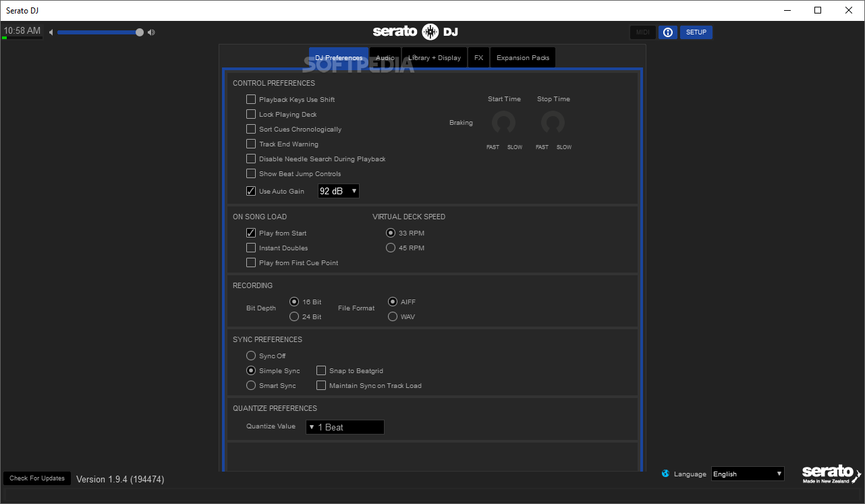
Task: Toggle Track End Warning checkbox
Action: point(251,144)
